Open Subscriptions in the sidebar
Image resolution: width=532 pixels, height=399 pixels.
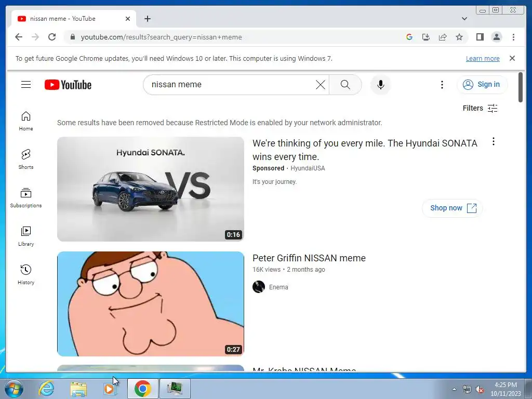coord(26,198)
